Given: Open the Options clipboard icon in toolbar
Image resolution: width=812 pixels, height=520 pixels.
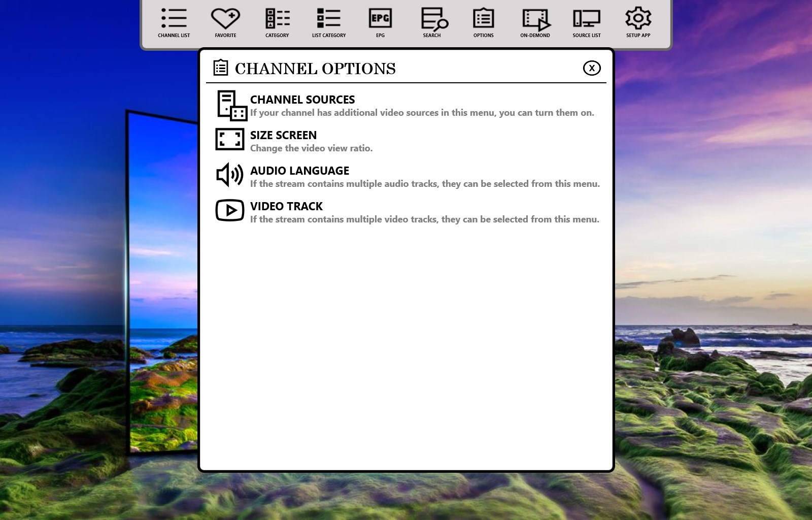Looking at the screenshot, I should point(484,18).
